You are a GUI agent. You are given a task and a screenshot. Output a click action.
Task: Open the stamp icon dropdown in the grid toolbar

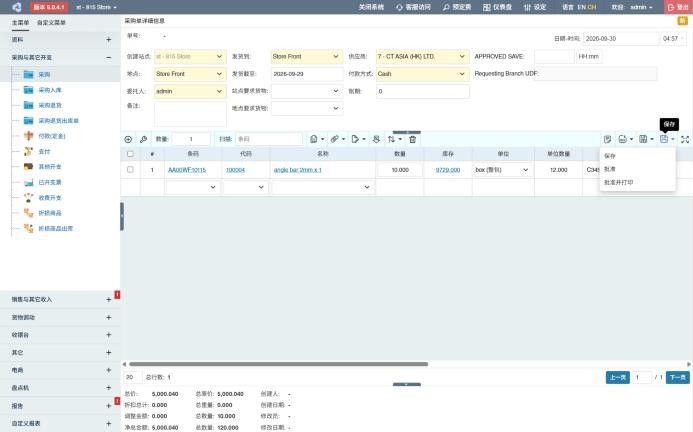317,139
